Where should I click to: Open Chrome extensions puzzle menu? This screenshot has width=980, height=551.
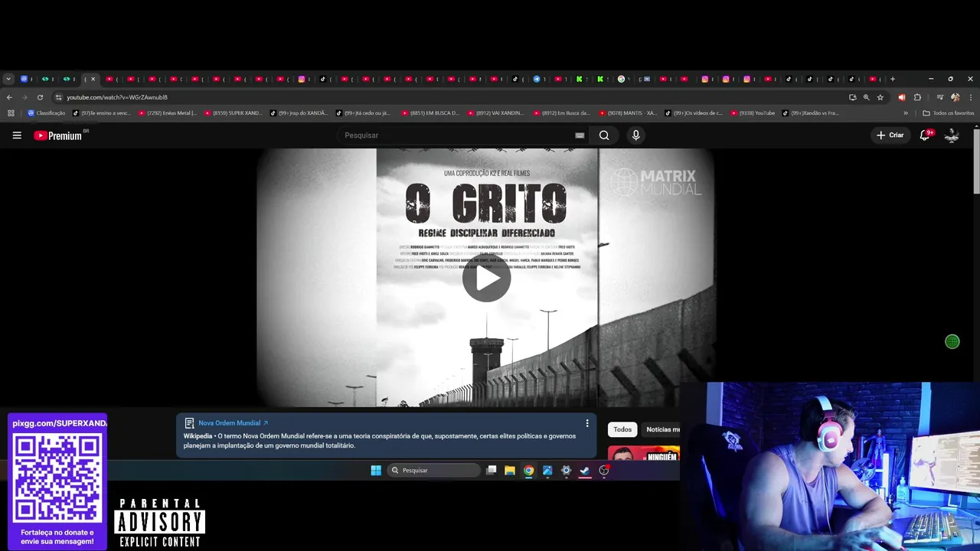pos(917,97)
